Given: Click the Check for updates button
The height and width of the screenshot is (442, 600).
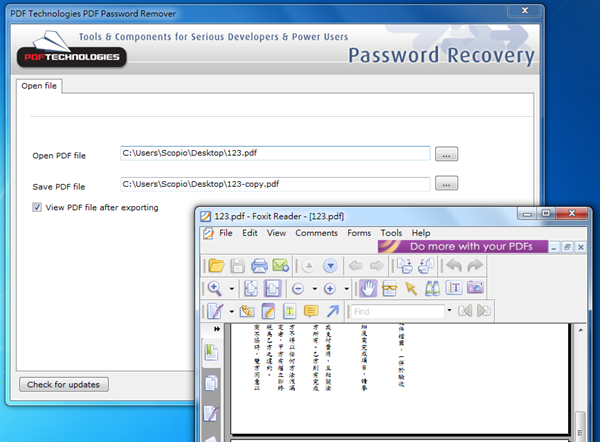Looking at the screenshot, I should [64, 385].
